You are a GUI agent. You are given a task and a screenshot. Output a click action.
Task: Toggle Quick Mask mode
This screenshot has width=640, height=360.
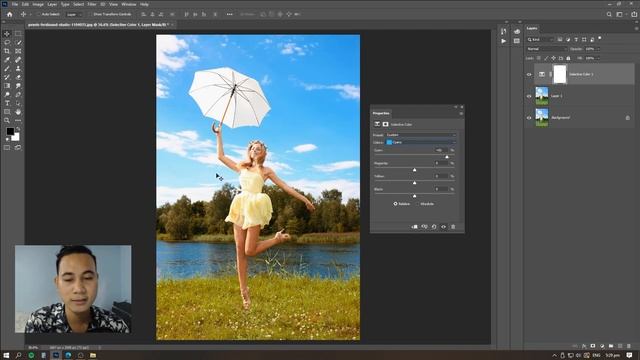click(x=7, y=148)
